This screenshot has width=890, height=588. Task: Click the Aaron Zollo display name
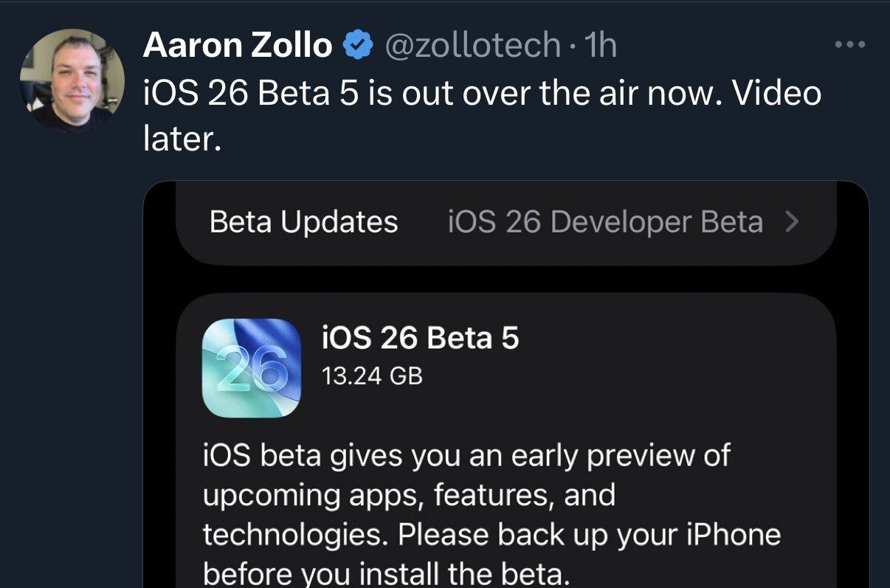click(x=237, y=46)
